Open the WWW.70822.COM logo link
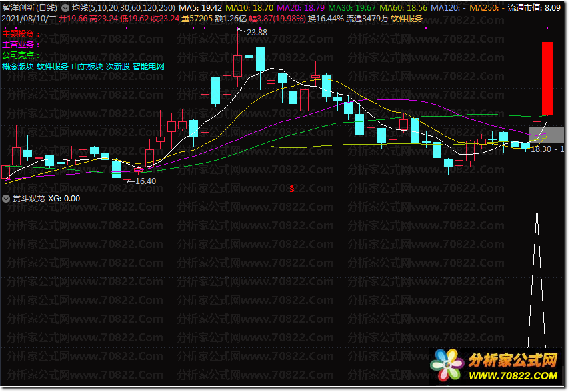 513,376
